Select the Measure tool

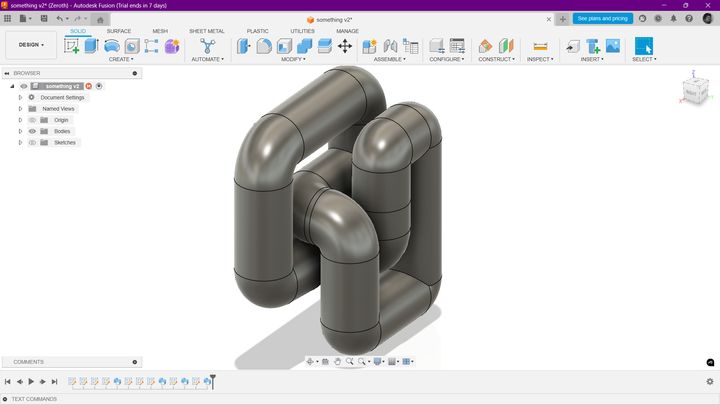coord(540,46)
